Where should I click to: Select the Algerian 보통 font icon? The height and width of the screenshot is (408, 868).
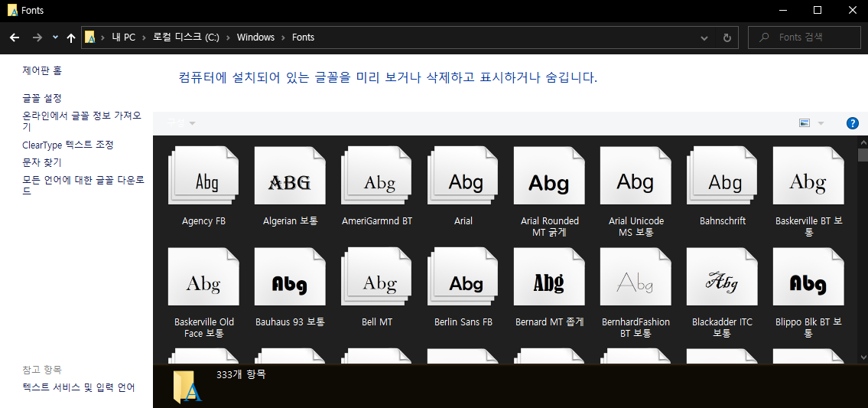[x=290, y=175]
